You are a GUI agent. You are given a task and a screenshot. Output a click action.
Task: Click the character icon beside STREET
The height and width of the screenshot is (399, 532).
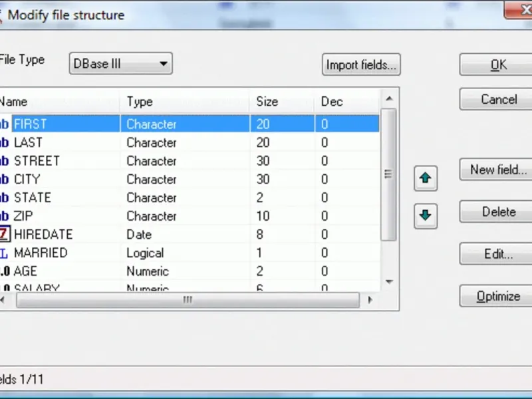(x=5, y=161)
